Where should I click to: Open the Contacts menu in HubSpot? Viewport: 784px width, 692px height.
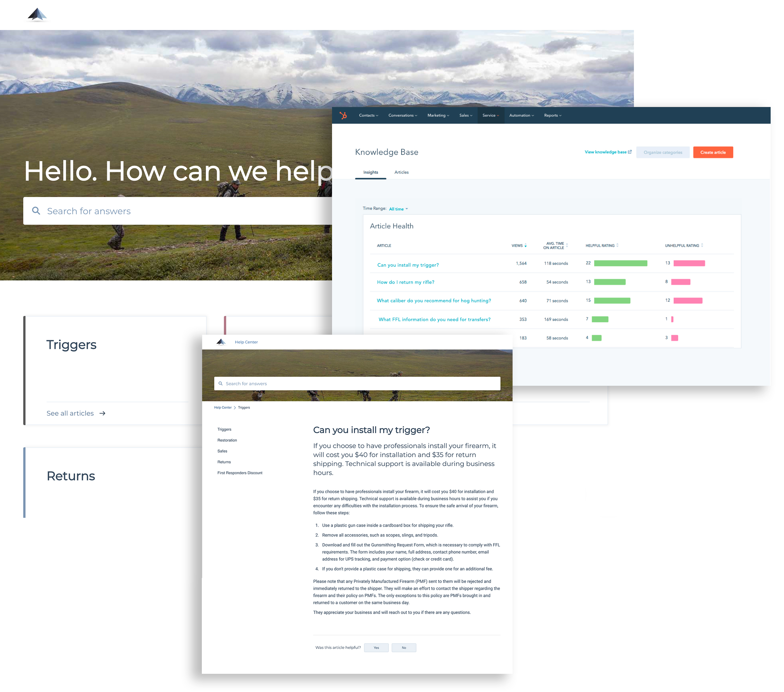[x=368, y=116]
